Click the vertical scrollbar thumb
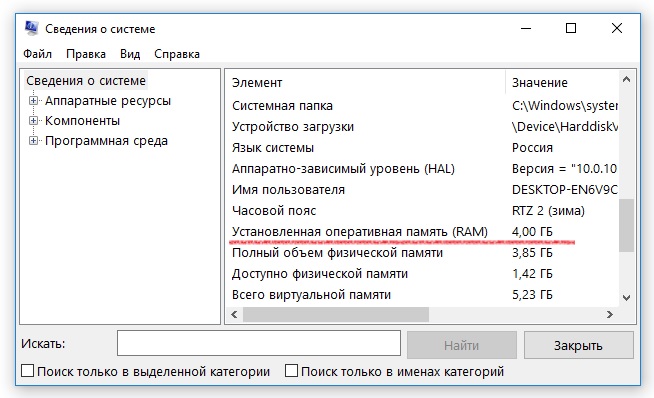This screenshot has height=398, width=654. 626,225
